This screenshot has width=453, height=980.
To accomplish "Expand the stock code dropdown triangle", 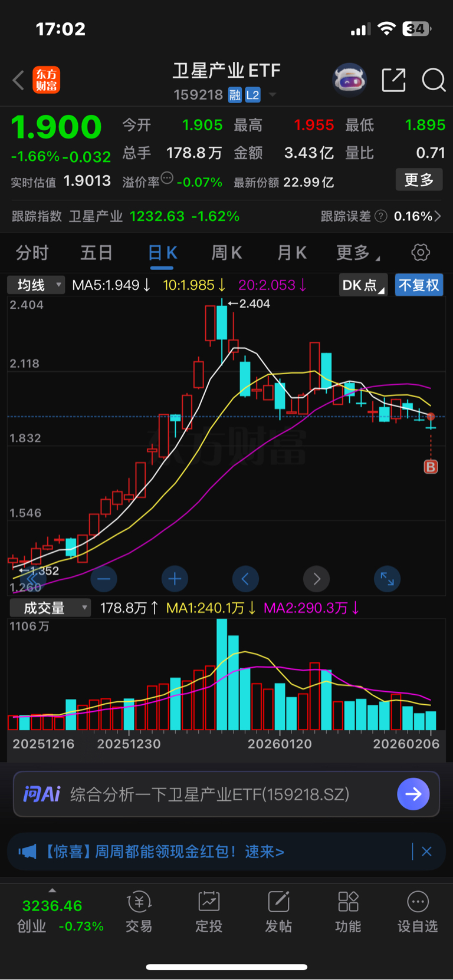I will pos(273,95).
